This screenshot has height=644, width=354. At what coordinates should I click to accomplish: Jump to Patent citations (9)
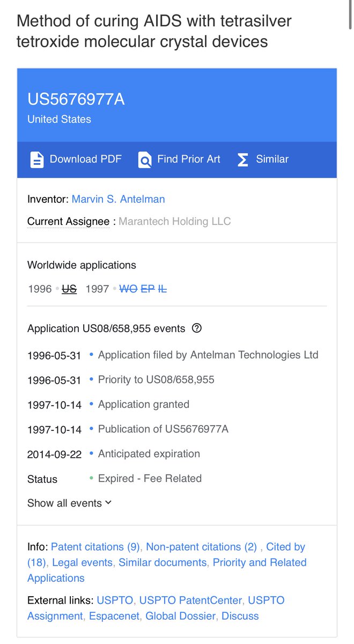pyautogui.click(x=95, y=547)
